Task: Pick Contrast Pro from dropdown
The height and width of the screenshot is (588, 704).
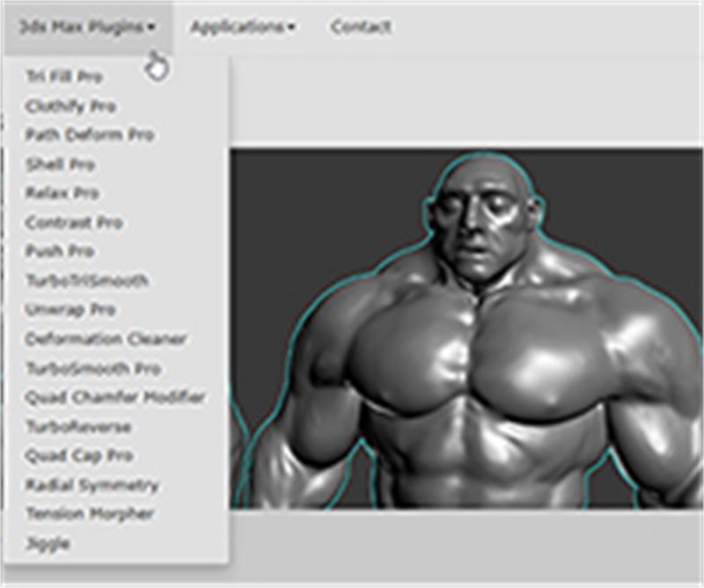Action: pos(74,223)
